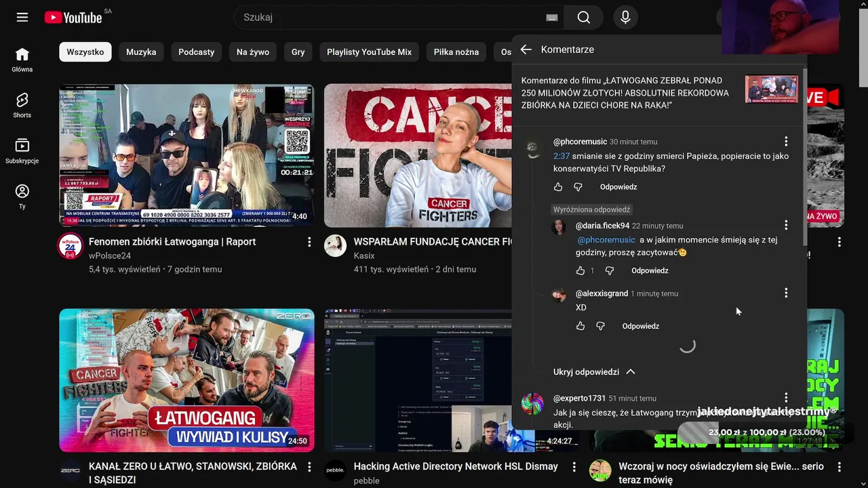Open Subskrypcje in the sidebar
Image resolution: width=868 pixels, height=488 pixels.
coord(22,151)
